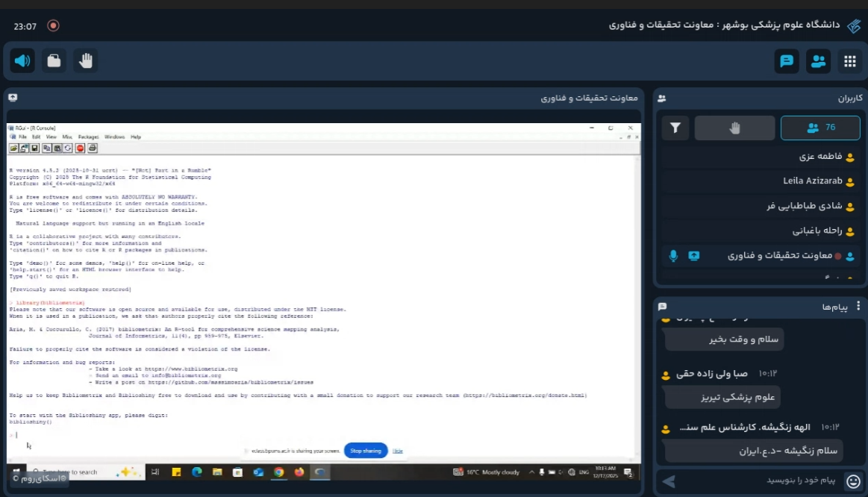This screenshot has height=497, width=868.
Task: Click the red Stop computation toolbar icon
Action: (80, 149)
